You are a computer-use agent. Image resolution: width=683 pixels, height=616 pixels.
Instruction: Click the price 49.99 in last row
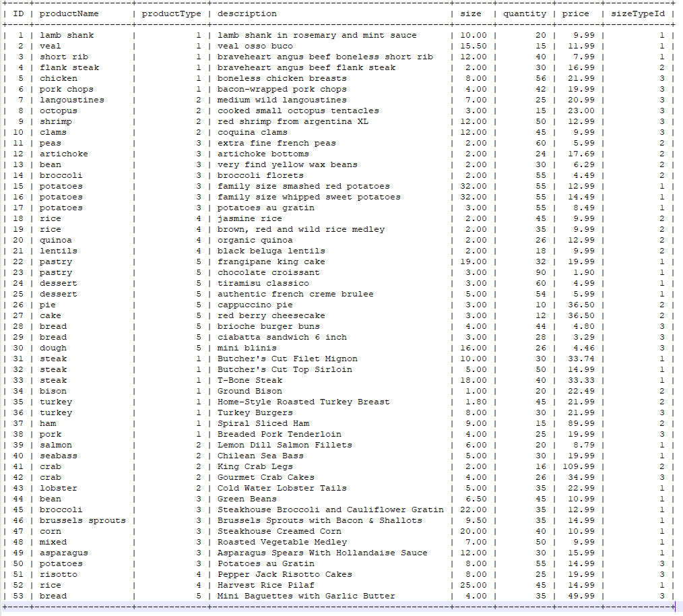(581, 596)
